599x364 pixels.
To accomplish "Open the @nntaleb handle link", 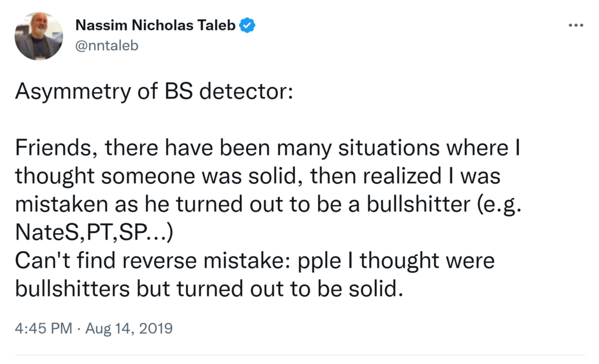I will tap(107, 45).
